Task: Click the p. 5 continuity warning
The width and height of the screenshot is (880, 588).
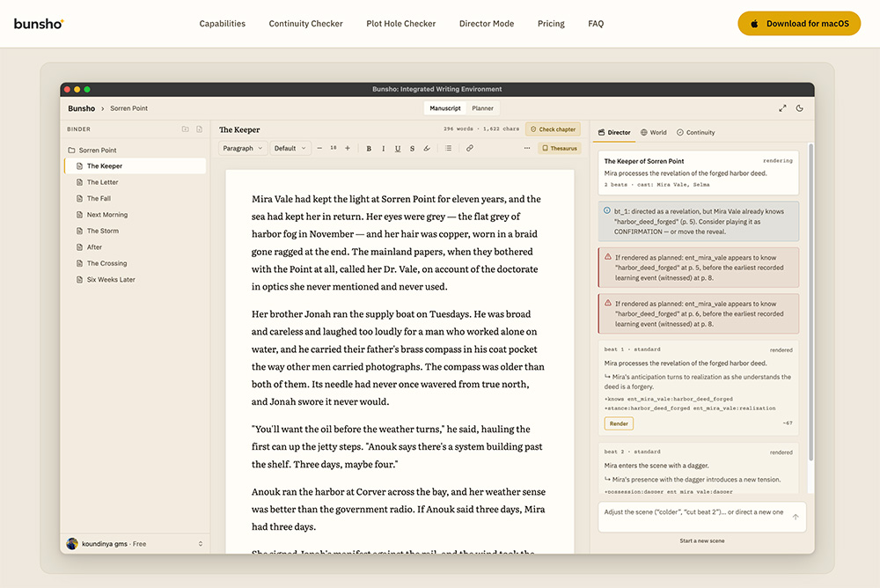Action: pyautogui.click(x=698, y=268)
